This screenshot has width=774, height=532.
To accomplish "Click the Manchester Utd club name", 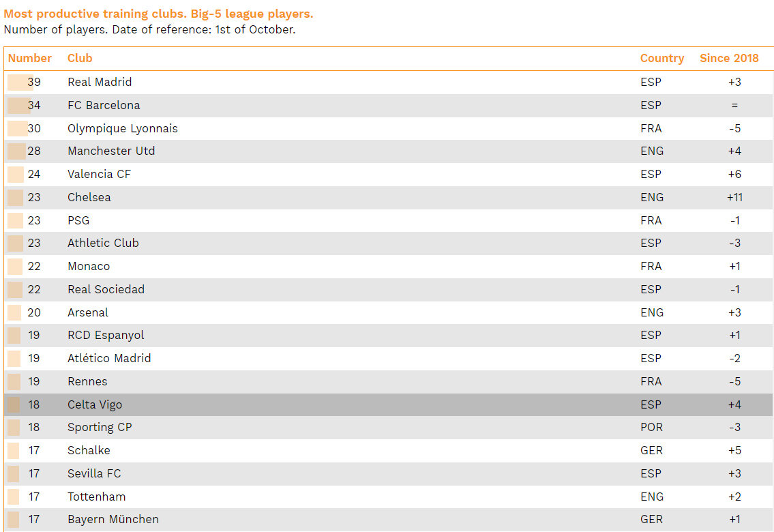I will coord(111,151).
